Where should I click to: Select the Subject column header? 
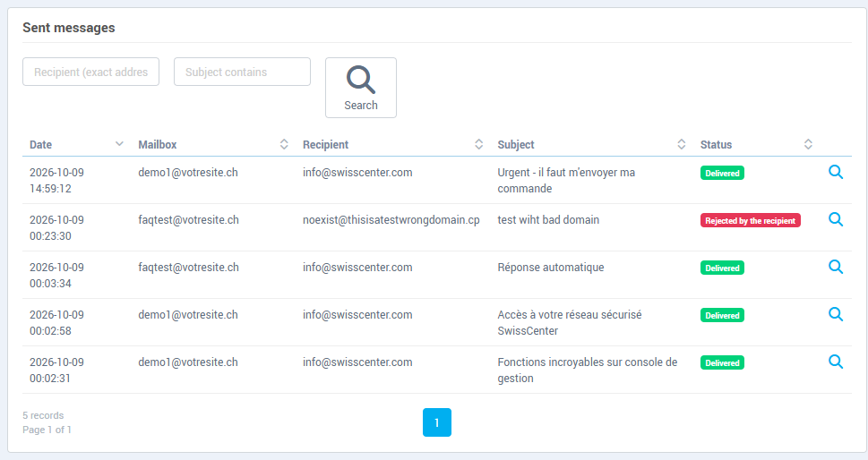click(x=516, y=145)
